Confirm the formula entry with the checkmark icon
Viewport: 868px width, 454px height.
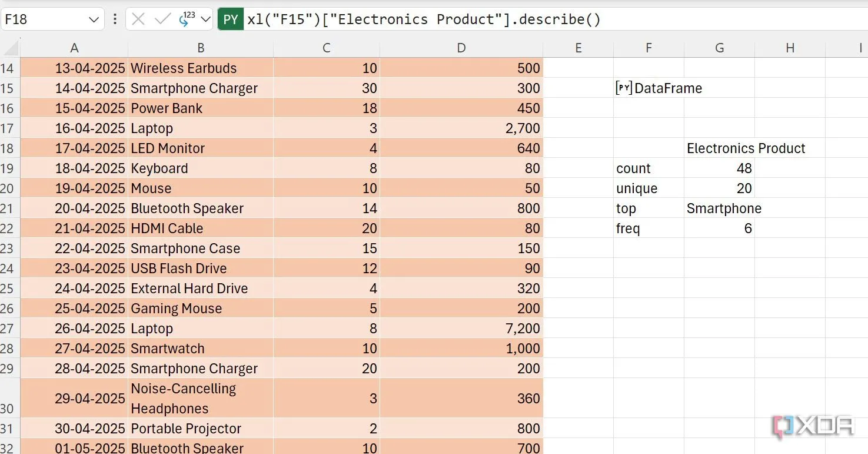(x=162, y=19)
